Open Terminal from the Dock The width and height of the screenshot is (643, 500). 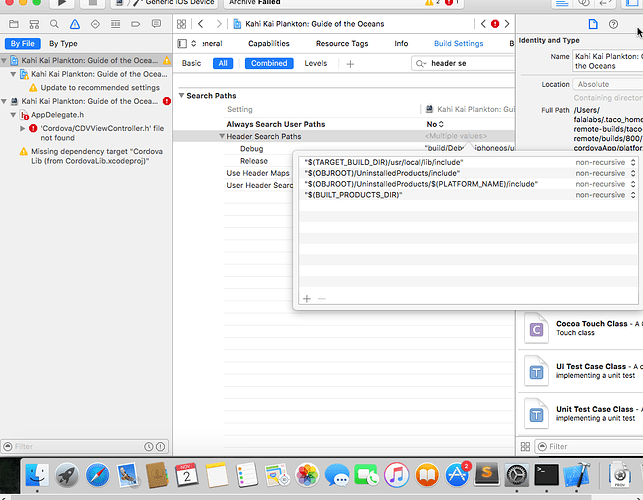click(x=547, y=475)
